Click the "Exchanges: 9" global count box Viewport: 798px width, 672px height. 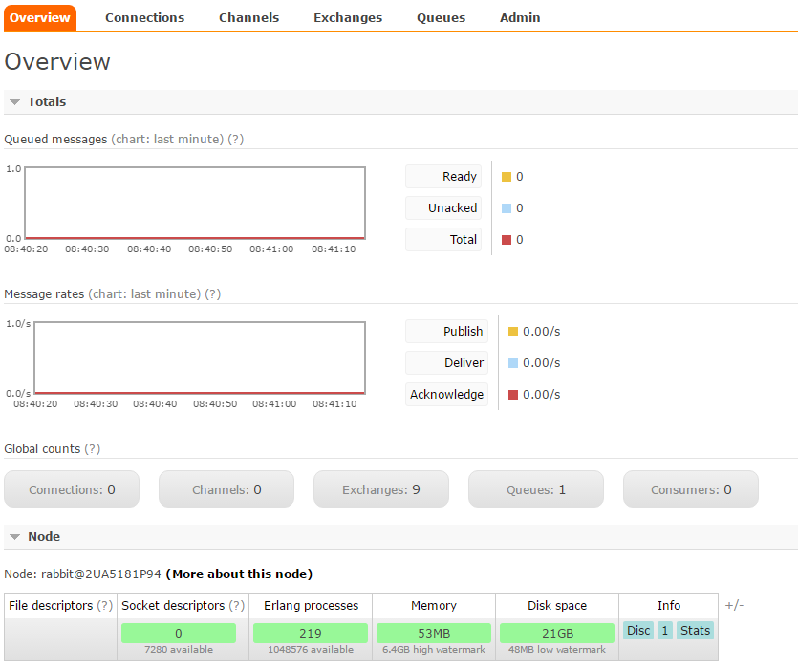pyautogui.click(x=380, y=488)
